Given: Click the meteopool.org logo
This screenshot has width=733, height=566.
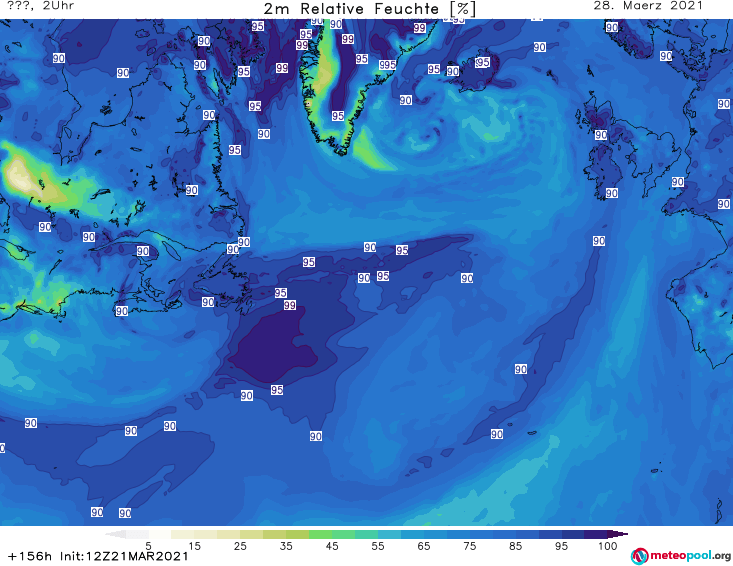Looking at the screenshot, I should pyautogui.click(x=681, y=556).
